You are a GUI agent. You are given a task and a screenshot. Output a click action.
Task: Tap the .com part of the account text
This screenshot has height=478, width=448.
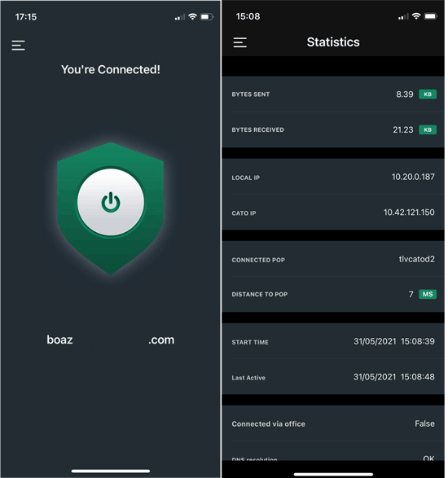coord(161,340)
